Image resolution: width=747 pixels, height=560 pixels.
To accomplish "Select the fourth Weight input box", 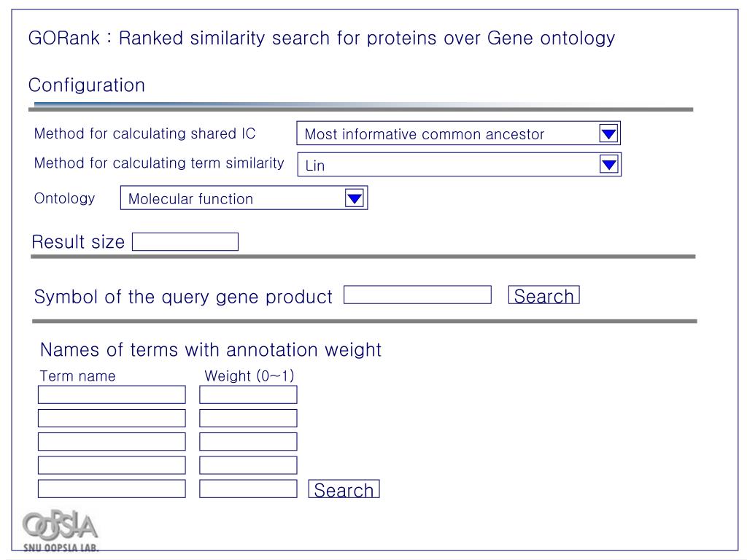I will tap(248, 464).
